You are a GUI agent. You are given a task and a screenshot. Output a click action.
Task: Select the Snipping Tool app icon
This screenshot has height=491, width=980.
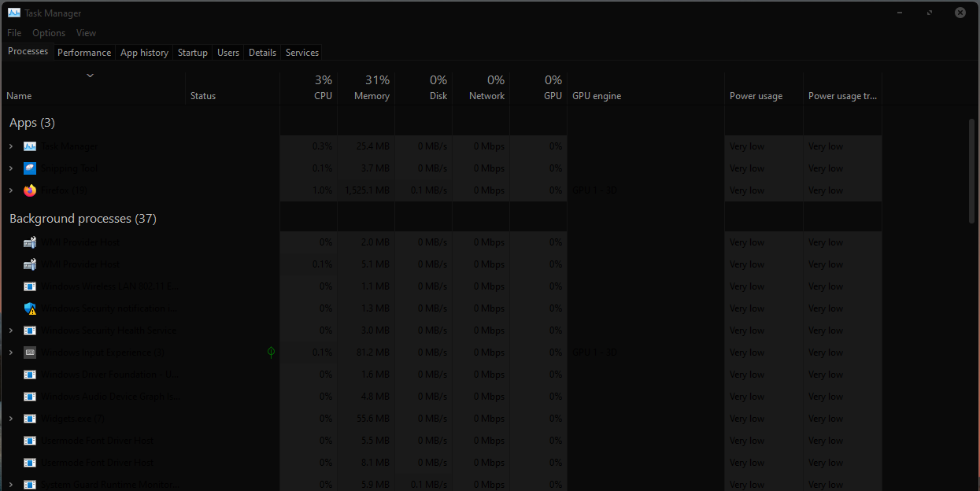pyautogui.click(x=29, y=168)
